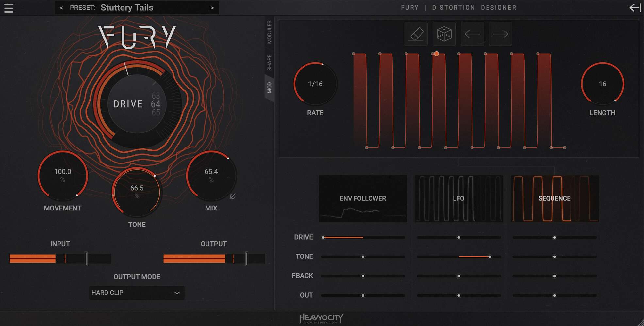
Task: Click the LENGTH knob showing 16
Action: tap(602, 84)
